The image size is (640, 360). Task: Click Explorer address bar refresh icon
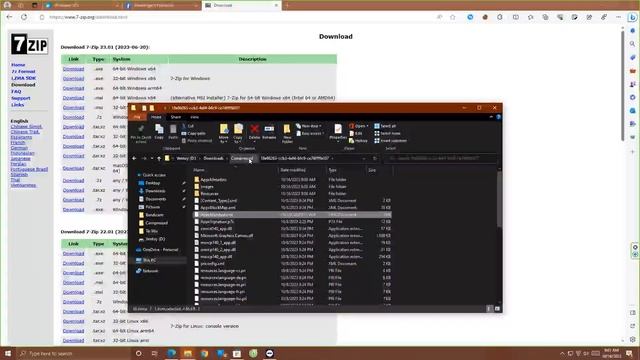click(375, 158)
